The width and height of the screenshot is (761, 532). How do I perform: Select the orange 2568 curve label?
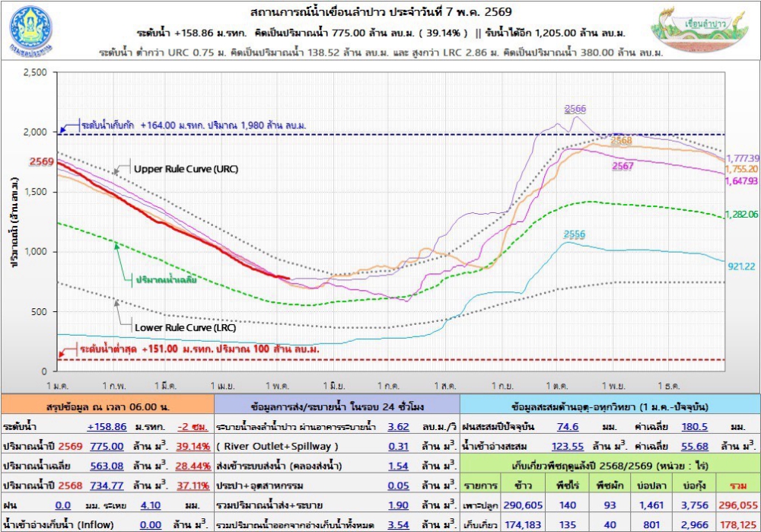click(621, 140)
